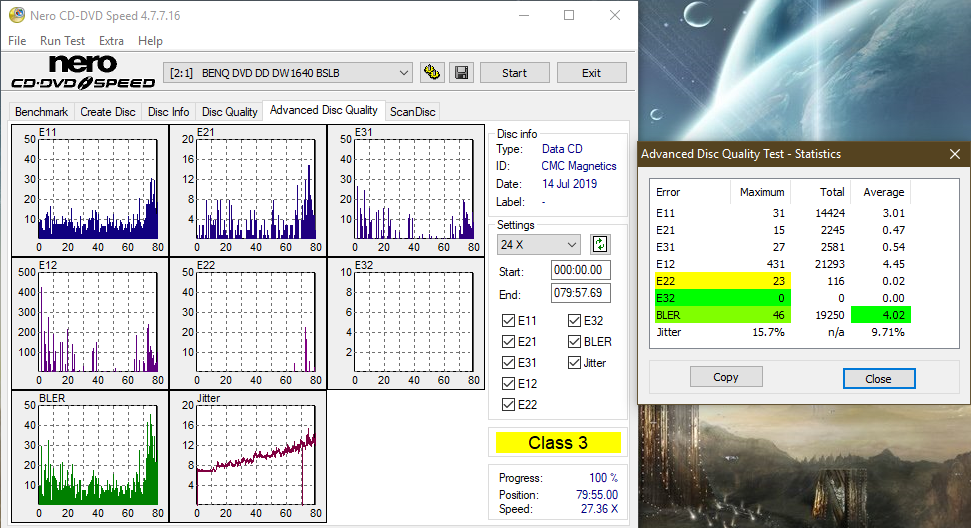Toggle the E32 checkbox
The image size is (971, 528).
coord(574,321)
